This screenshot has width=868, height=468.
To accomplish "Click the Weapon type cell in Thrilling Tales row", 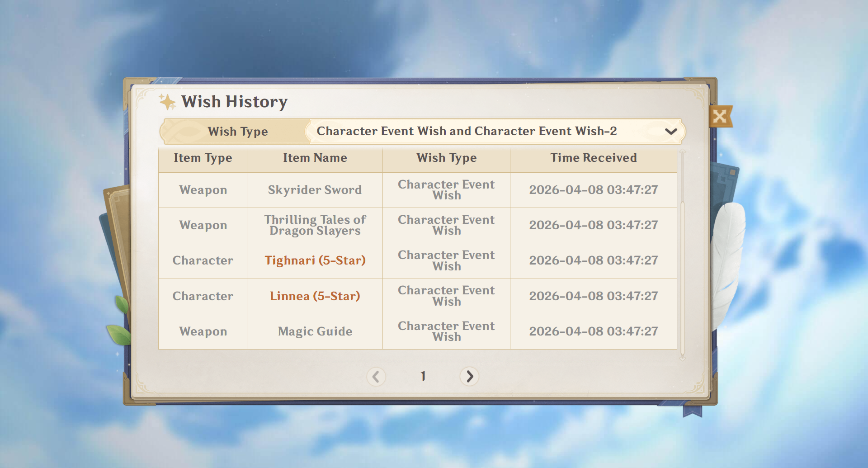I will point(203,225).
